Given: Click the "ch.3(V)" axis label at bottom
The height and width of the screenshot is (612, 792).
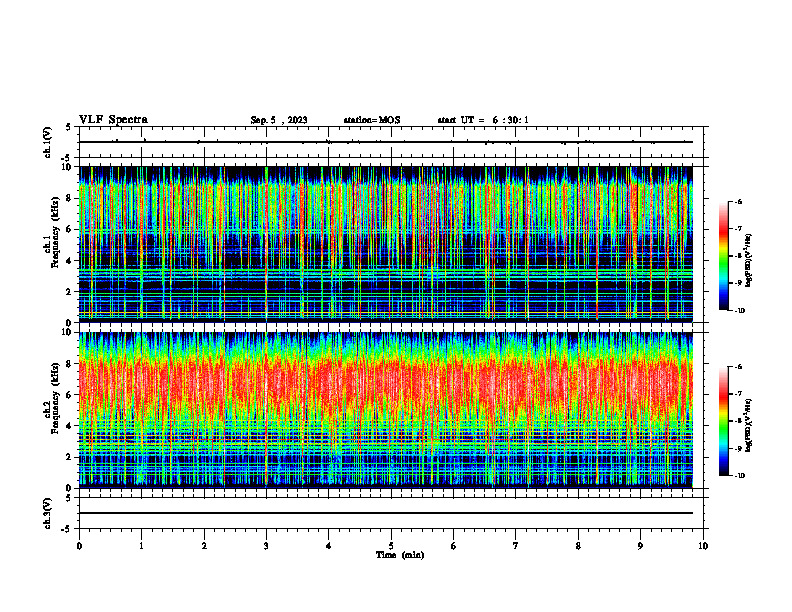Looking at the screenshot, I should click(47, 513).
